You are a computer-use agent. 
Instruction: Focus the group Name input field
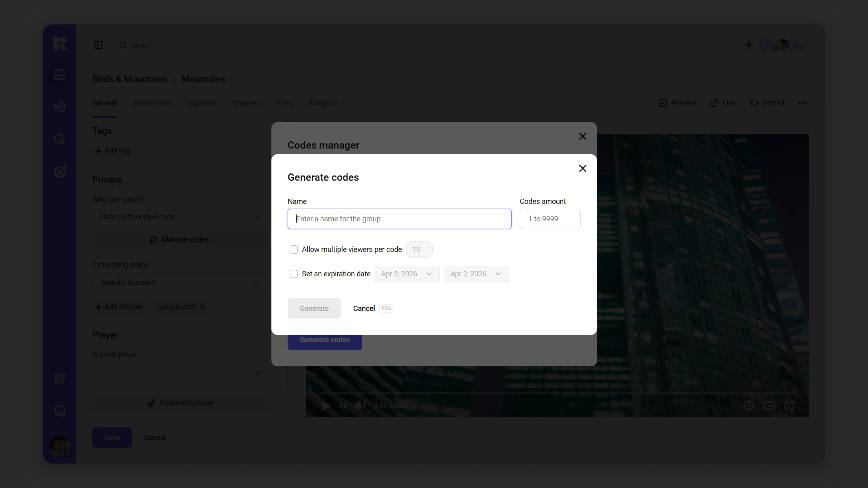399,219
